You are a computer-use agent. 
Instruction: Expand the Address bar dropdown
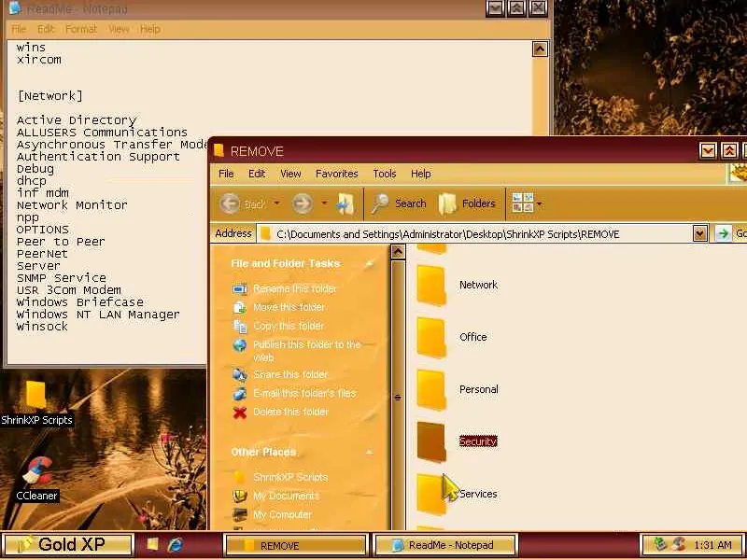point(699,234)
